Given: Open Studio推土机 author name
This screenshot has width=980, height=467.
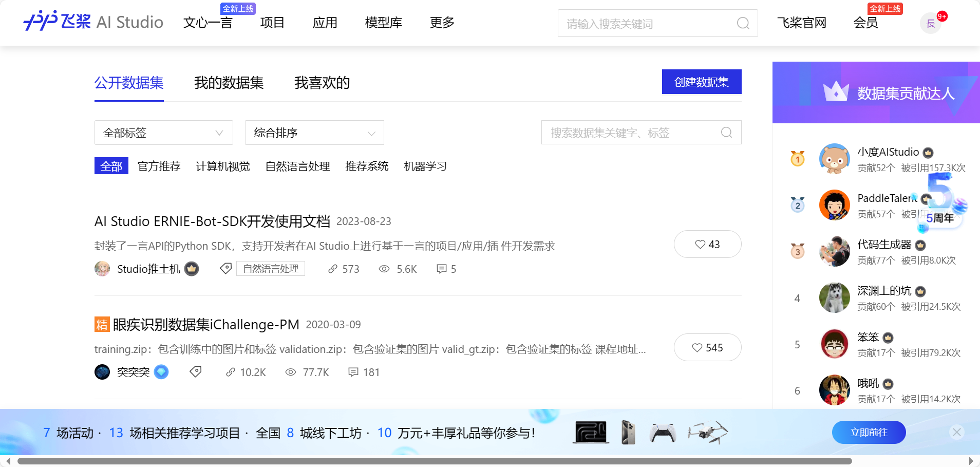Looking at the screenshot, I should (148, 269).
